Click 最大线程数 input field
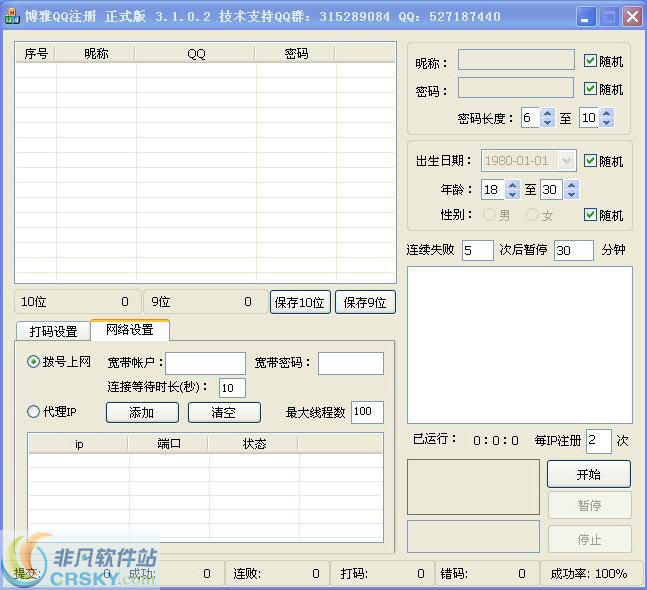The image size is (647, 590). point(367,412)
